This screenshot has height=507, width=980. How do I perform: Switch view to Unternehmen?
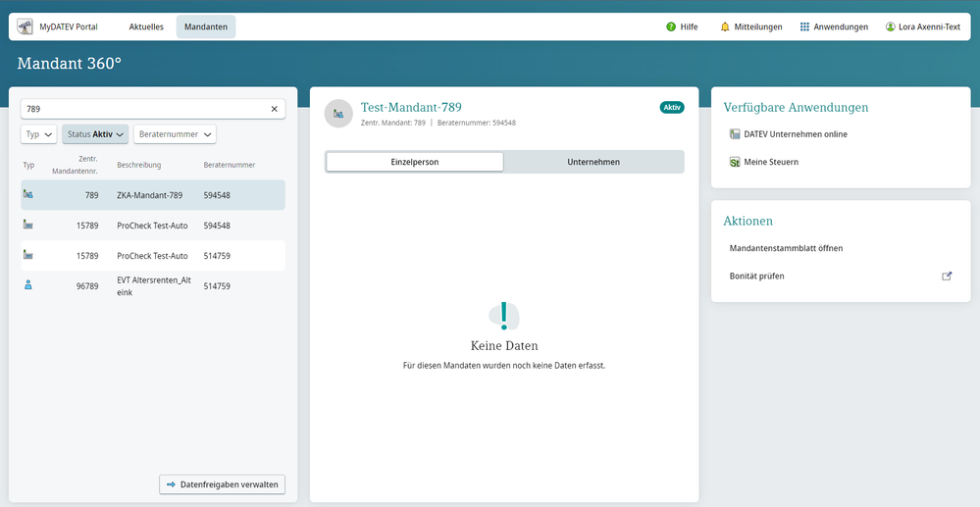593,162
